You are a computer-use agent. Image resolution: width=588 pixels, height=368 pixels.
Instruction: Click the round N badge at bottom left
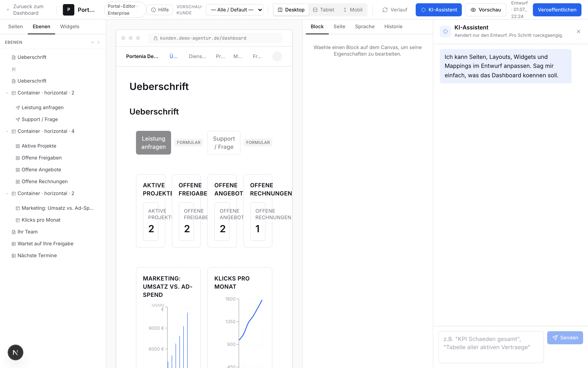pos(15,352)
